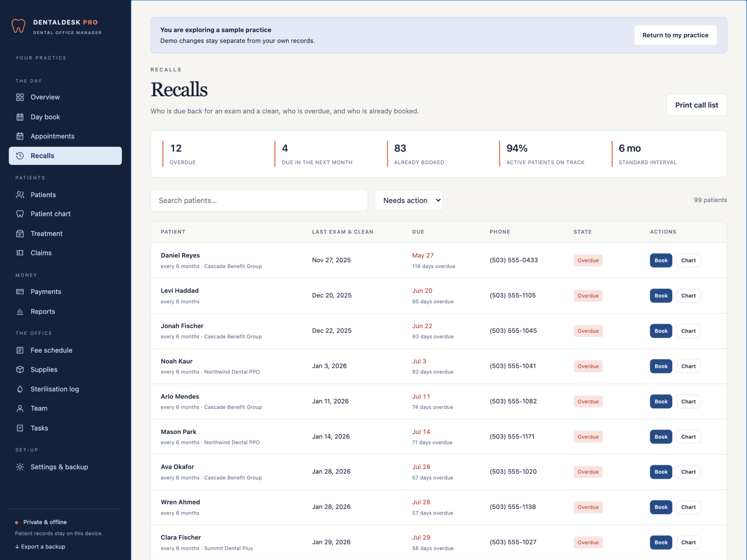Book a recall for Daniel Reyes
This screenshot has width=747, height=560.
point(661,261)
